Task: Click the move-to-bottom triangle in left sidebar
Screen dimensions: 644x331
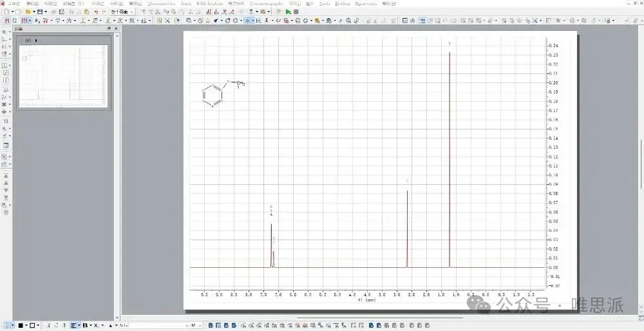Action: 6,198
